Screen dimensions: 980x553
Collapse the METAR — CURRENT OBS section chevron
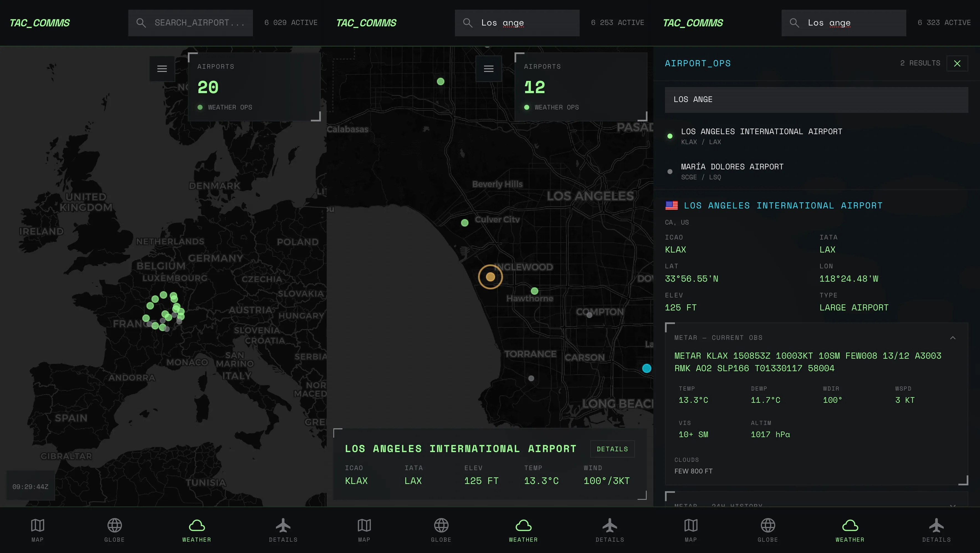pos(953,338)
